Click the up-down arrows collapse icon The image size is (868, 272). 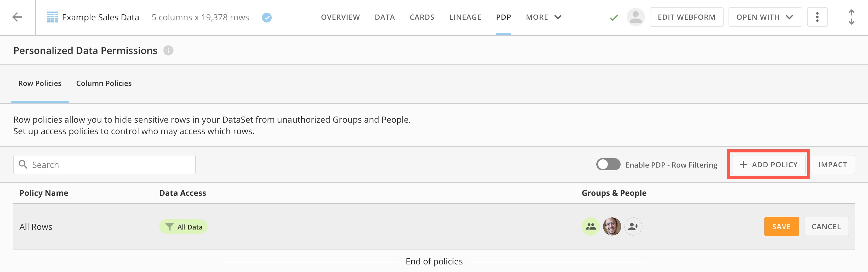click(851, 17)
